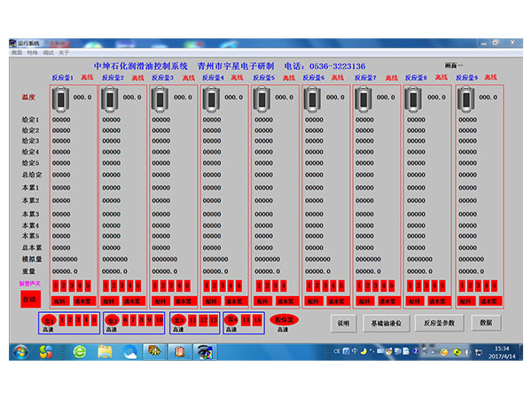Click the reactor 1 (反应釜1) tank icon
The width and height of the screenshot is (532, 399).
click(x=60, y=99)
